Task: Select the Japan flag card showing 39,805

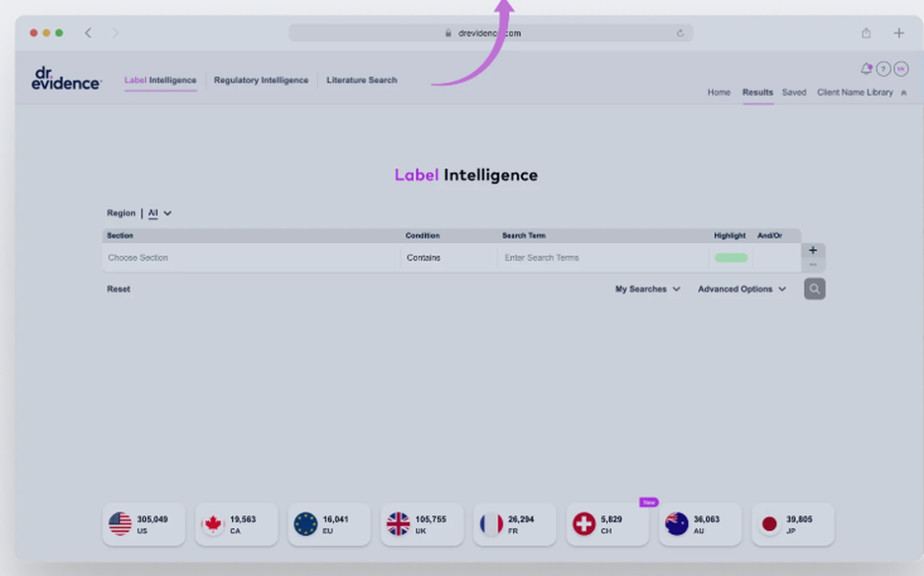Action: click(792, 523)
